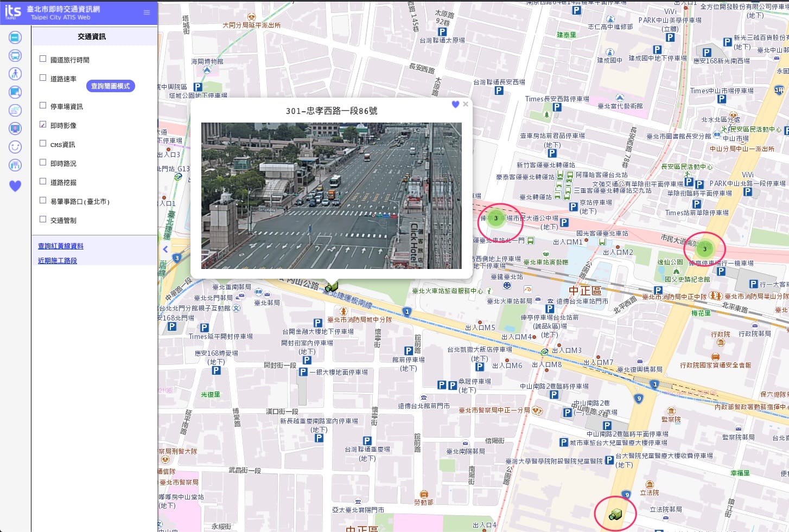Open favorites via sidebar heart icon
The height and width of the screenshot is (532, 789).
pyautogui.click(x=15, y=186)
